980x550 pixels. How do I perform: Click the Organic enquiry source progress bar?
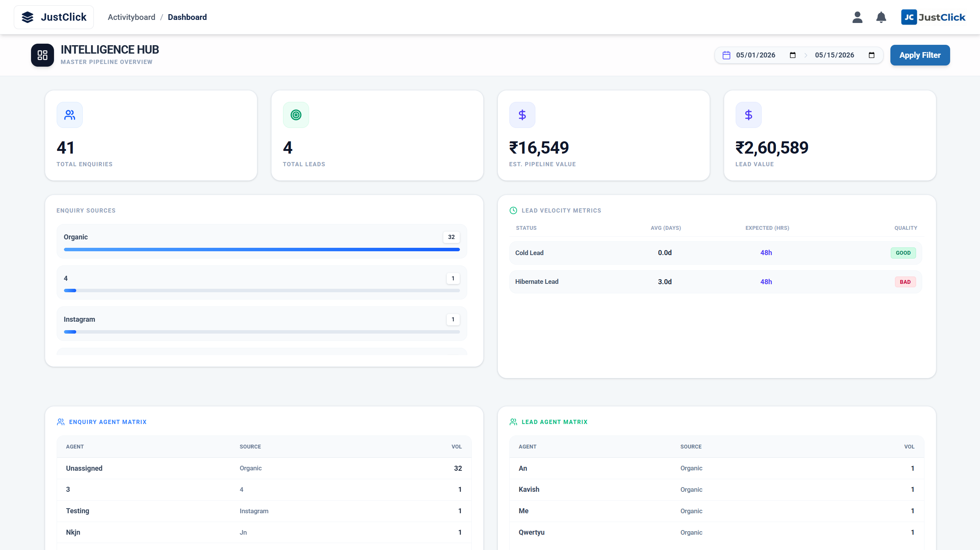262,249
